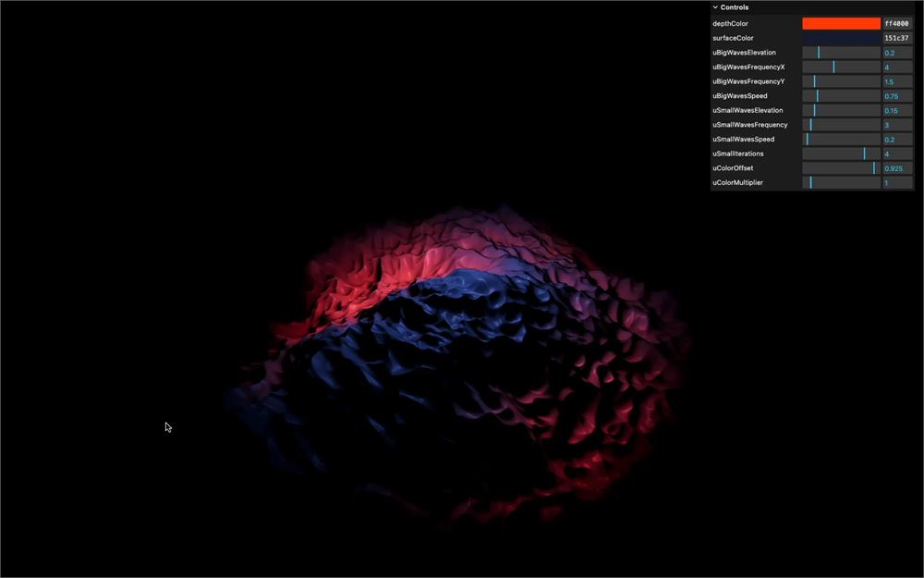Click the depthColor label
924x578 pixels.
(x=730, y=24)
